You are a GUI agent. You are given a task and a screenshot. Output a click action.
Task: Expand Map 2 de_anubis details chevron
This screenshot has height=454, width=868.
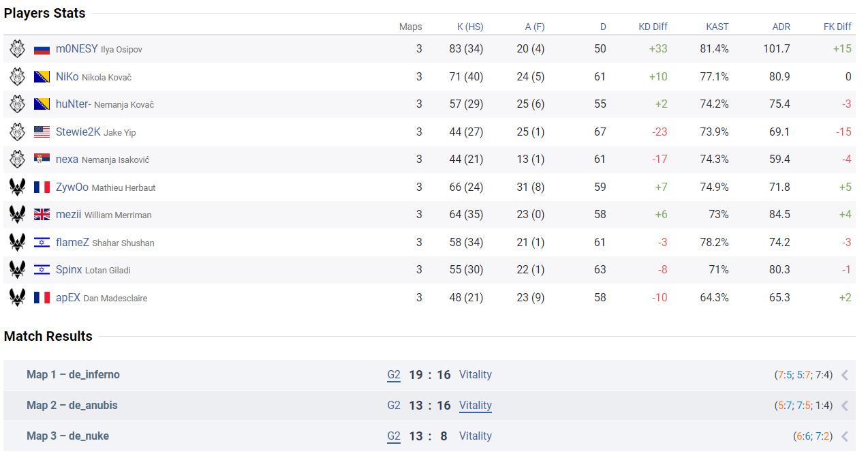tap(845, 406)
